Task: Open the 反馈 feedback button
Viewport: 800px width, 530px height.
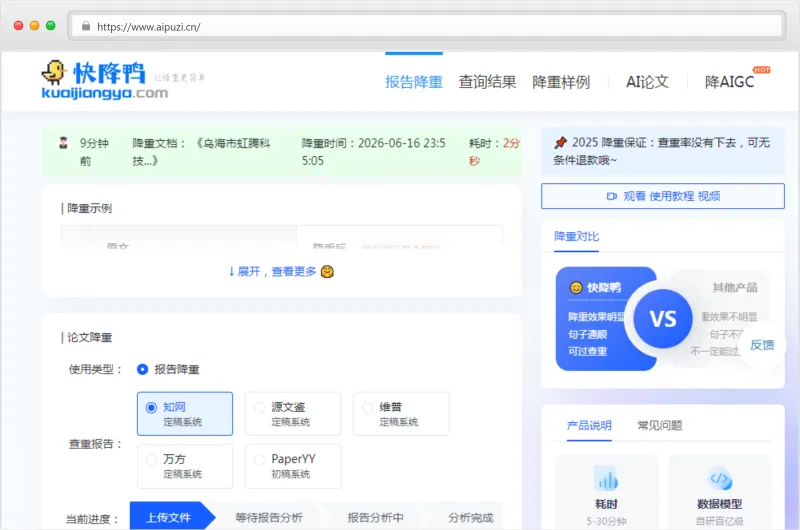Action: [x=762, y=345]
